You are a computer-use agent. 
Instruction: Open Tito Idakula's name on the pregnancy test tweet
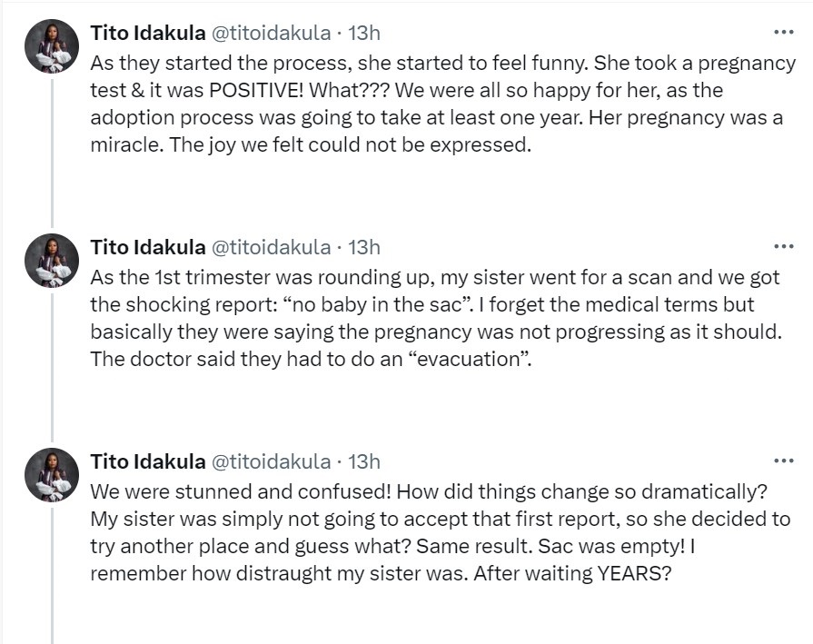pos(147,33)
